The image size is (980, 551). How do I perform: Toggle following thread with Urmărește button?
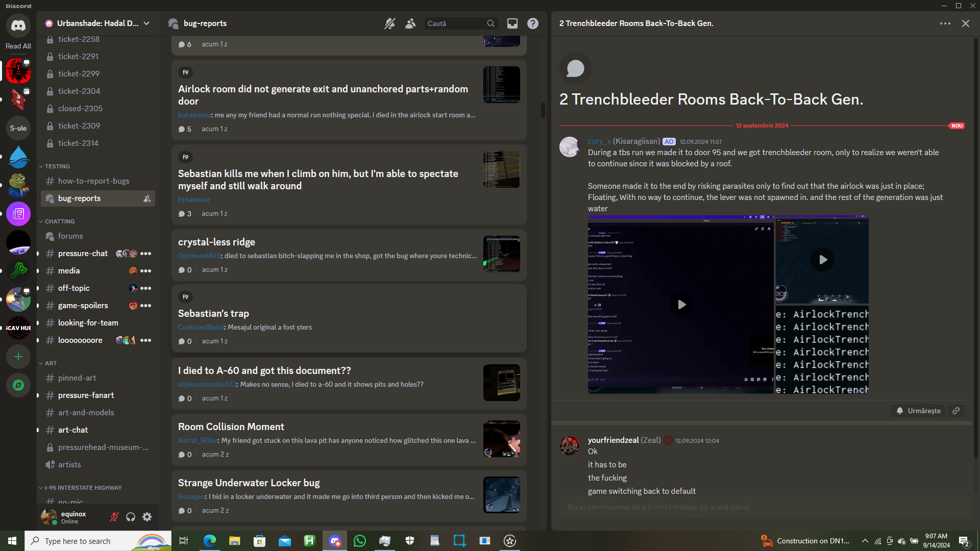(919, 411)
